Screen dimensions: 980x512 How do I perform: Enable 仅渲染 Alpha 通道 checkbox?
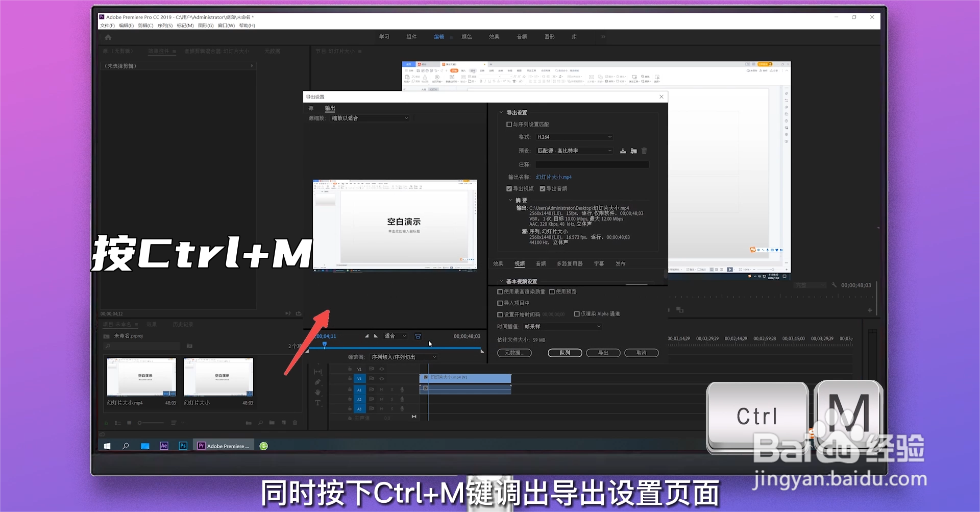[x=577, y=314]
